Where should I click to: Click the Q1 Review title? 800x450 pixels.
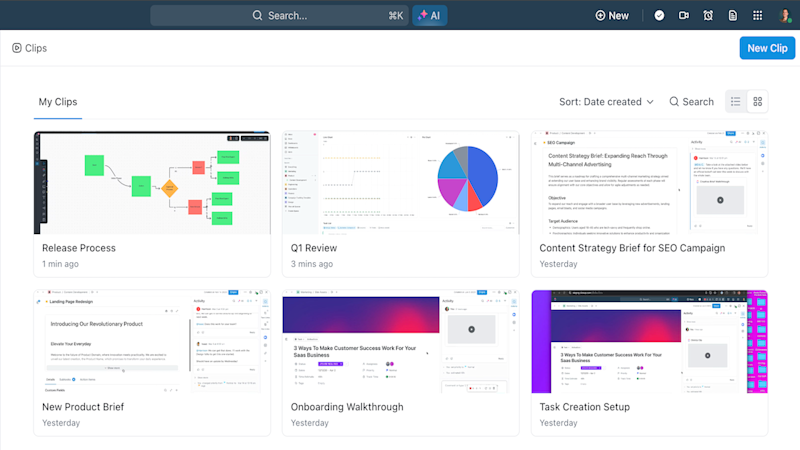(x=314, y=248)
